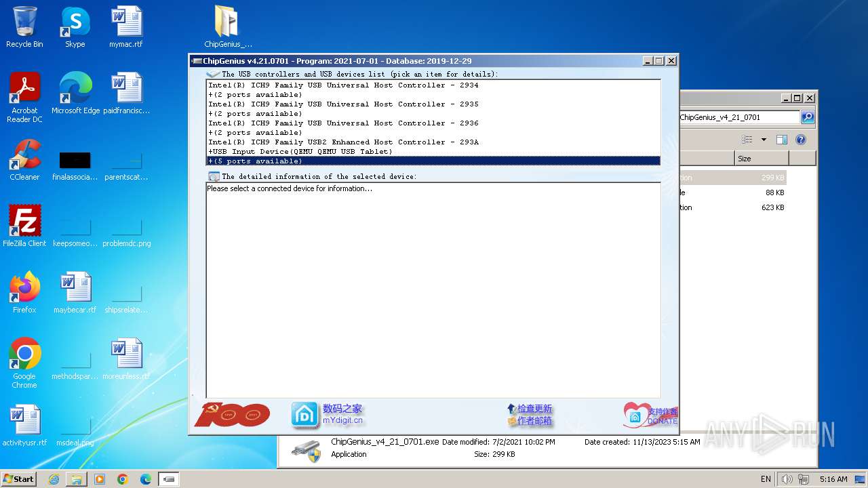This screenshot has height=488, width=868.
Task: Click the EN language indicator in tray
Action: pos(766,479)
